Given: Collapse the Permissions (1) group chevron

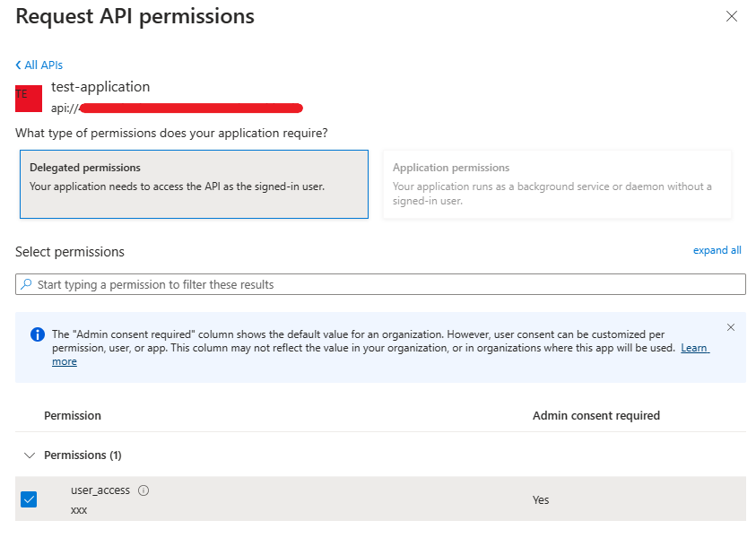Looking at the screenshot, I should pyautogui.click(x=30, y=455).
